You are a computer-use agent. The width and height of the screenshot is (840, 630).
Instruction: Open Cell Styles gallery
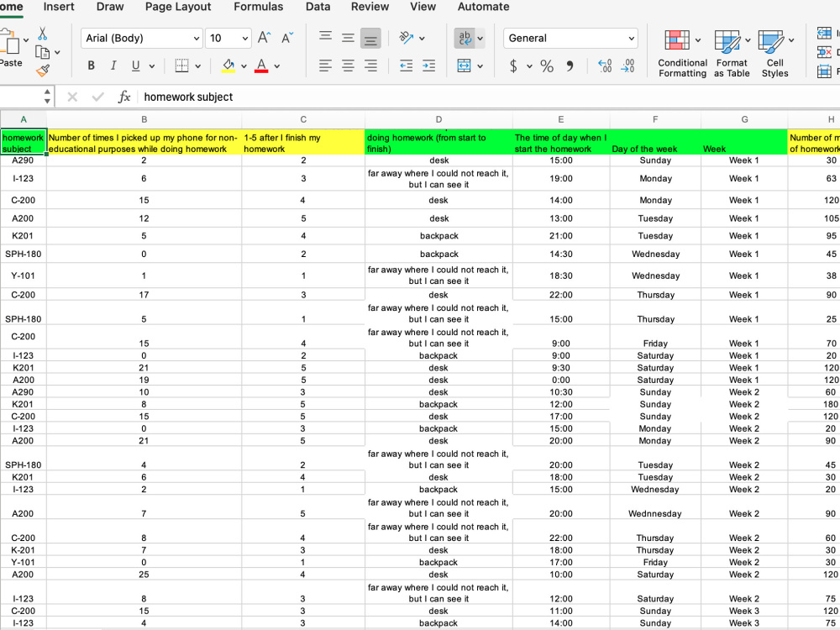(x=774, y=54)
